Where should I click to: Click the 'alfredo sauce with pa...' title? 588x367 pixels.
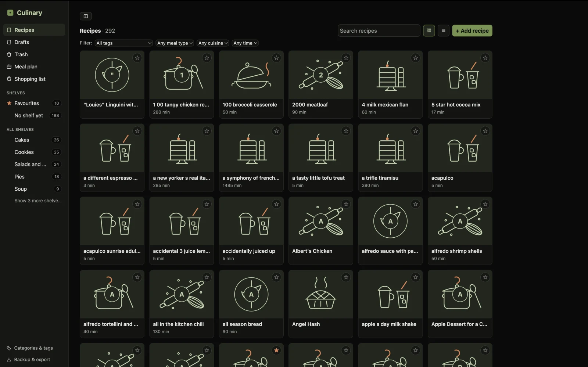tap(390, 251)
